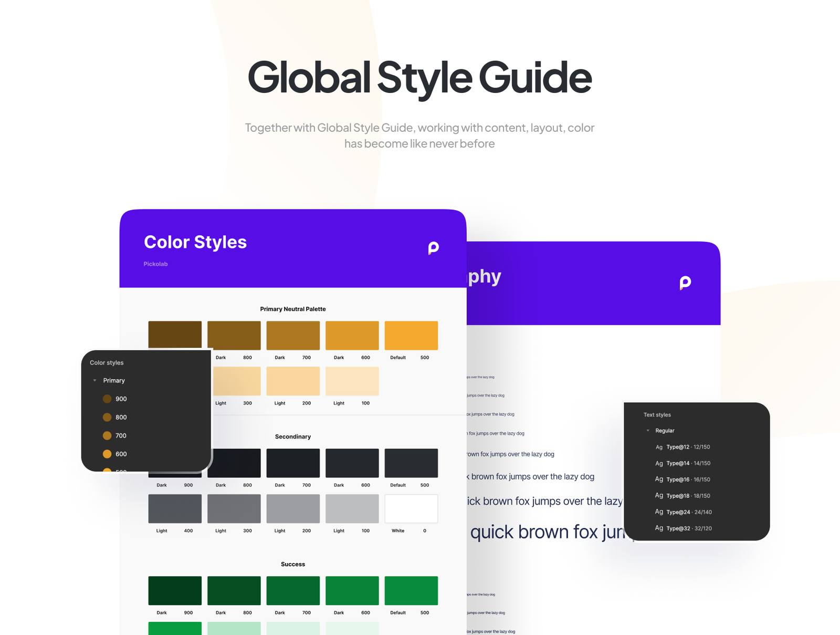Viewport: 840px width, 635px height.
Task: Collapse the Primary group in Color styles
Action: [x=94, y=380]
